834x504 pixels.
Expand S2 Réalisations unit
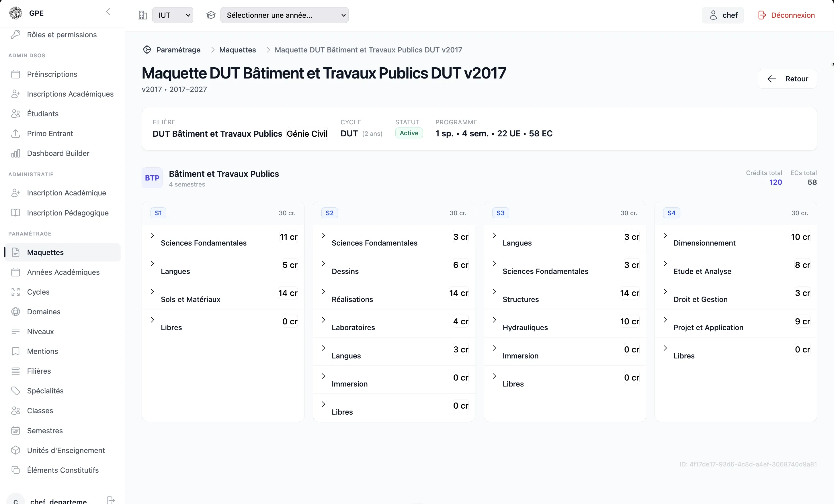point(323,292)
